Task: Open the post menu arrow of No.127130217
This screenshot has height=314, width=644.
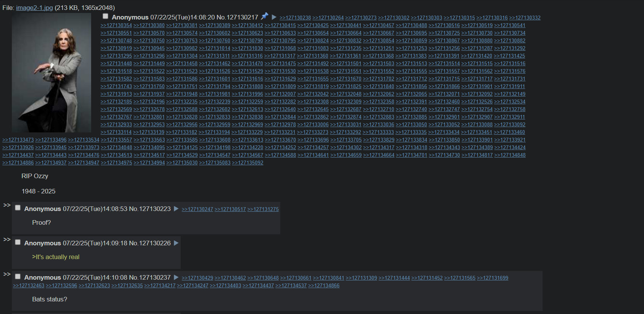Action: 274,17
